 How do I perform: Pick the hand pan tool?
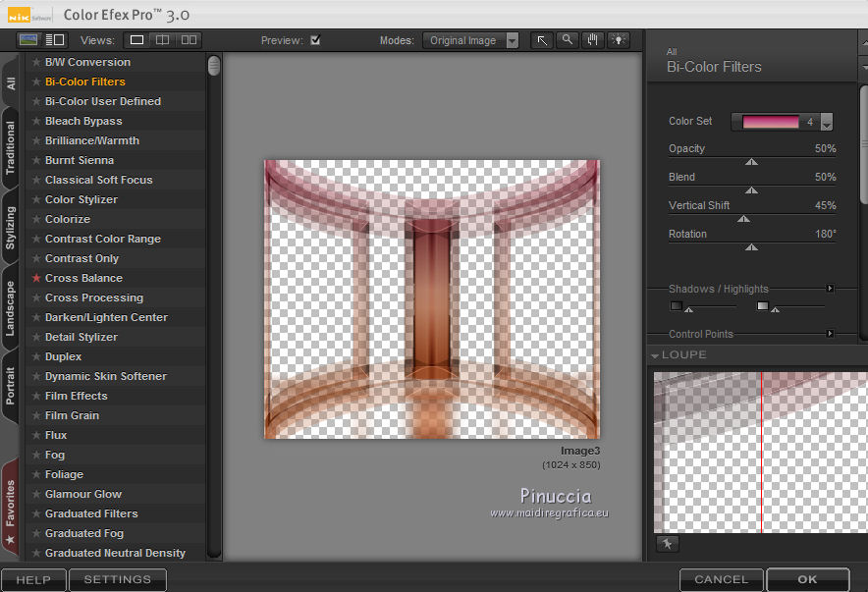[x=592, y=40]
